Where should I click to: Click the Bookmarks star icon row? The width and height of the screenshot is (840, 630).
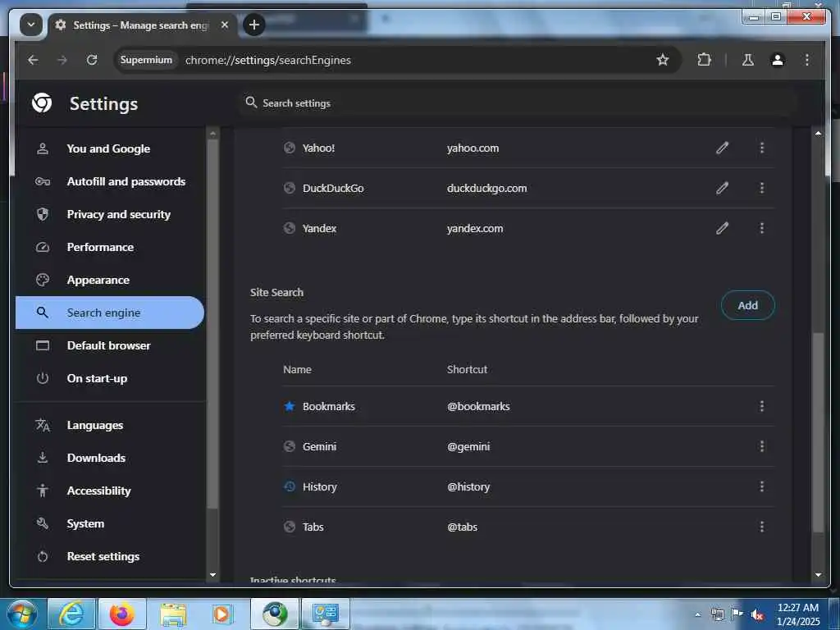pyautogui.click(x=290, y=406)
